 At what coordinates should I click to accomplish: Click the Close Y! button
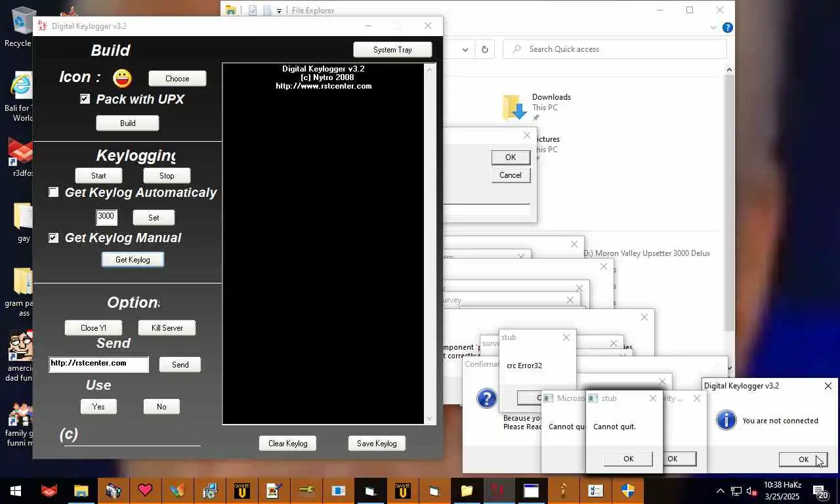pyautogui.click(x=93, y=328)
